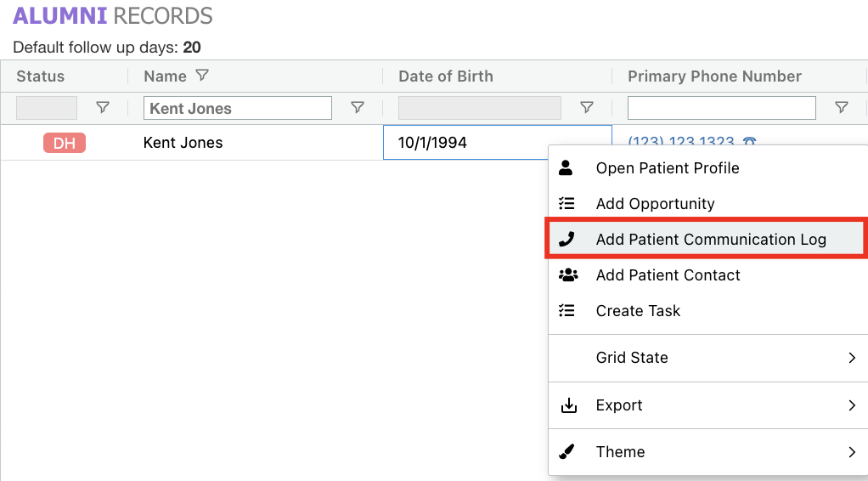Click the filter icon beside Name header
The image size is (868, 481).
(x=201, y=76)
